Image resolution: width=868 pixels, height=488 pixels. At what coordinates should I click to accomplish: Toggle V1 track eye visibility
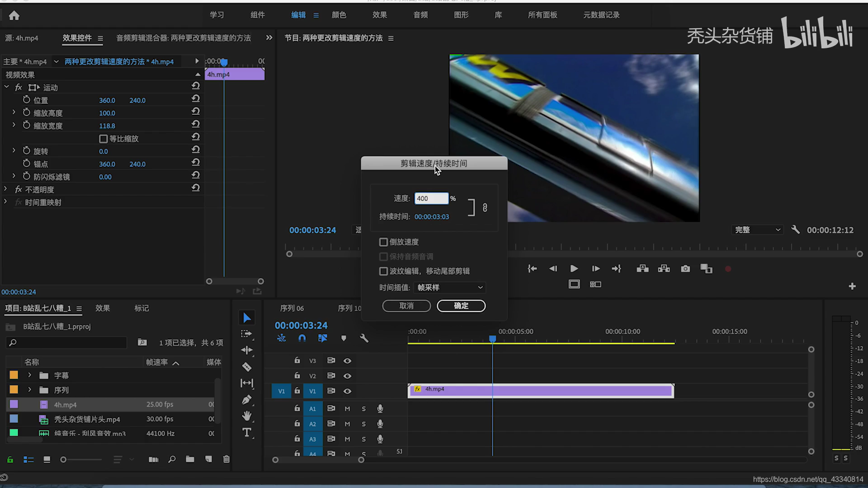coord(347,391)
